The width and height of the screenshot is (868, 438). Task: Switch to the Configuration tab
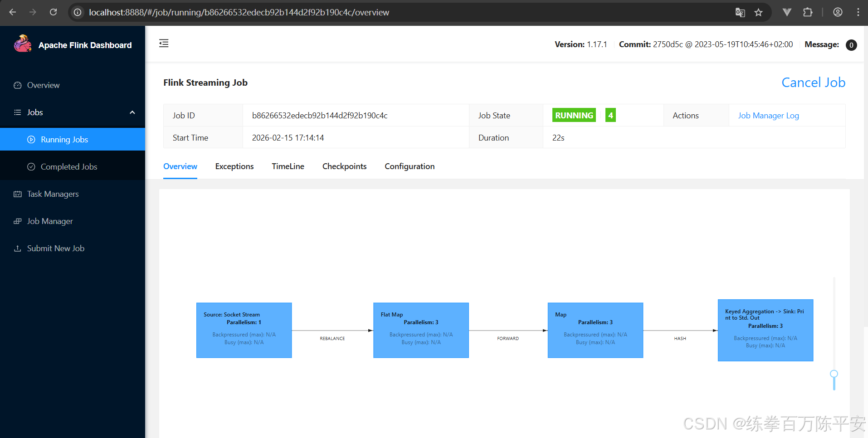coord(410,166)
